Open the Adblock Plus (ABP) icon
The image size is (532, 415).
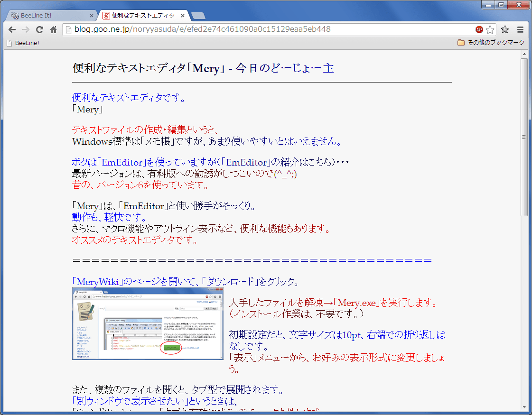tap(479, 29)
